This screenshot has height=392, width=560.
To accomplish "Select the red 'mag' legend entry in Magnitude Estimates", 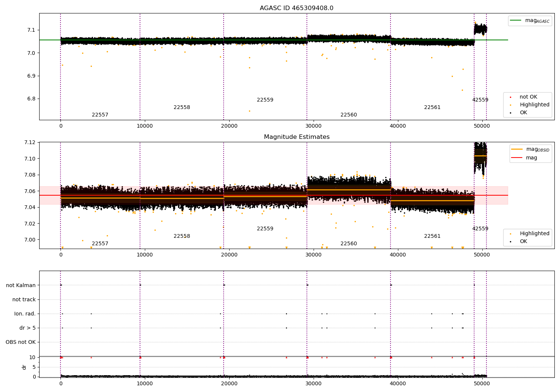I will pos(524,158).
